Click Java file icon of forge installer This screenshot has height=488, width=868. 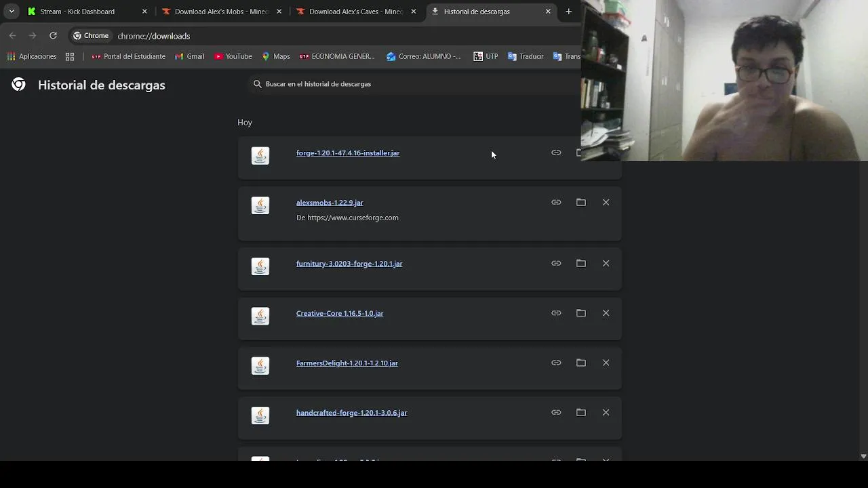pyautogui.click(x=260, y=156)
